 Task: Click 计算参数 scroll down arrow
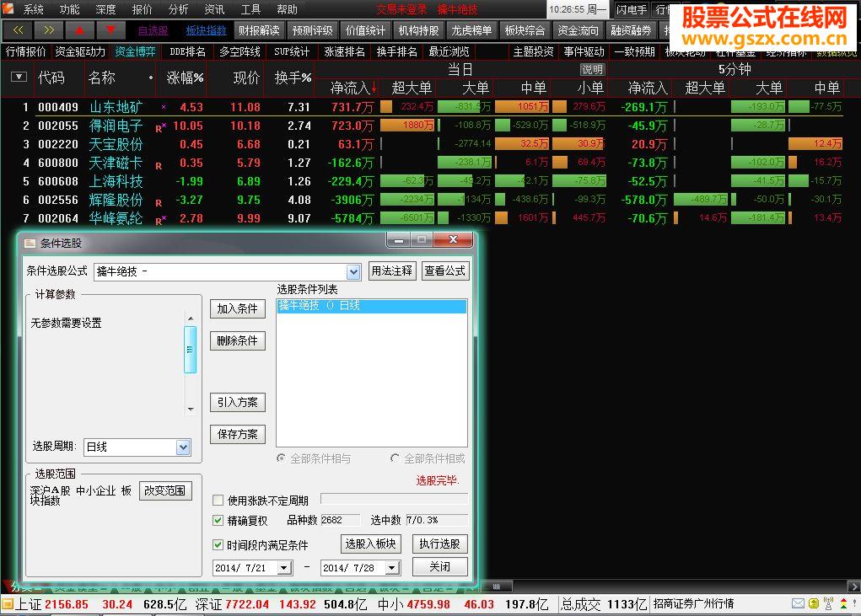pyautogui.click(x=191, y=409)
